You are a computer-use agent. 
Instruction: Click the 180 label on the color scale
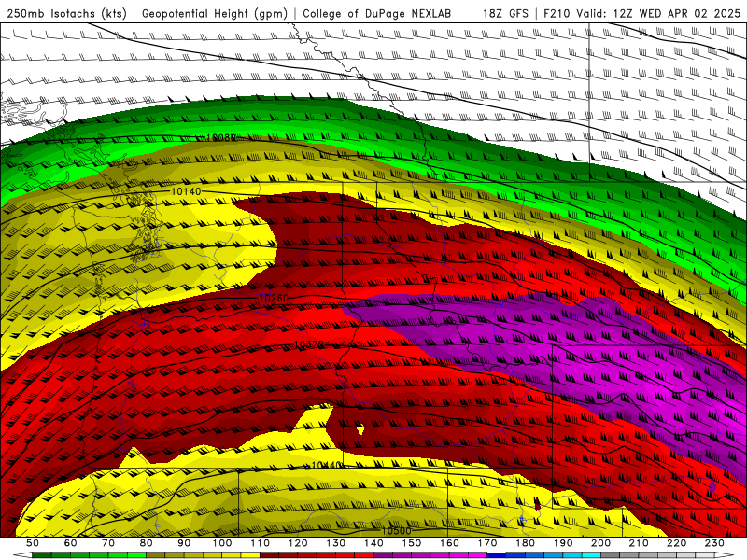click(x=525, y=543)
